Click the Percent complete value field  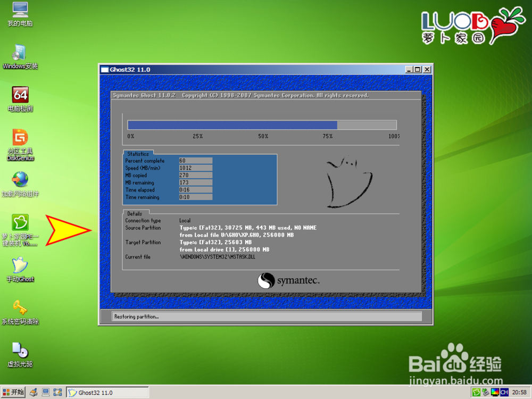[195, 161]
